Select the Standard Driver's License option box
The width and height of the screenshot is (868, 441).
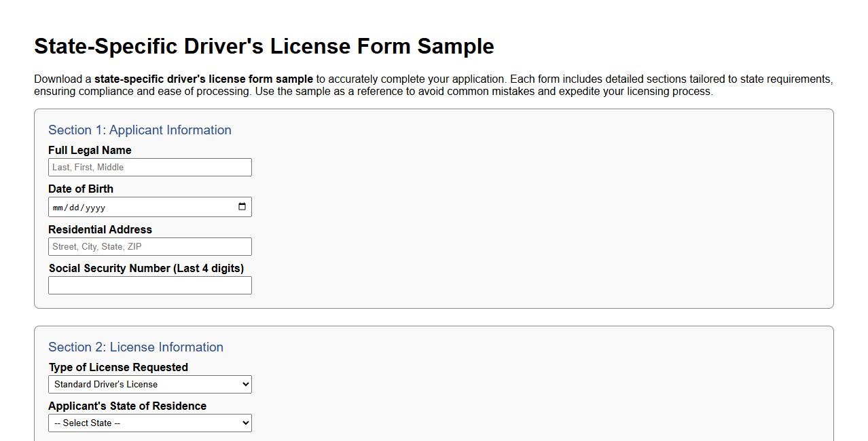149,384
